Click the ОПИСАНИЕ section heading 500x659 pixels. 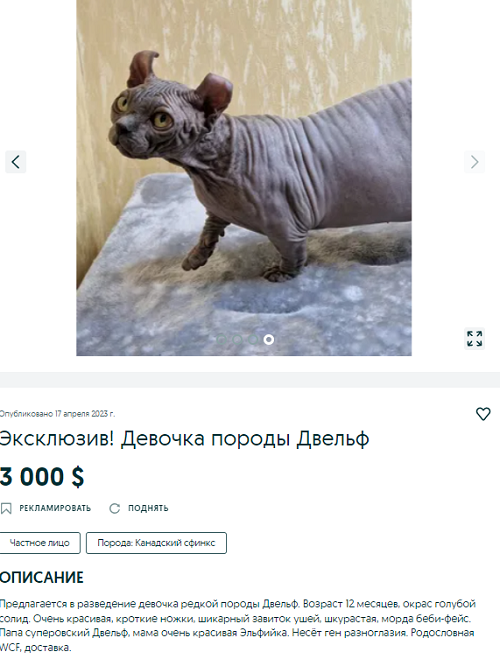(42, 578)
